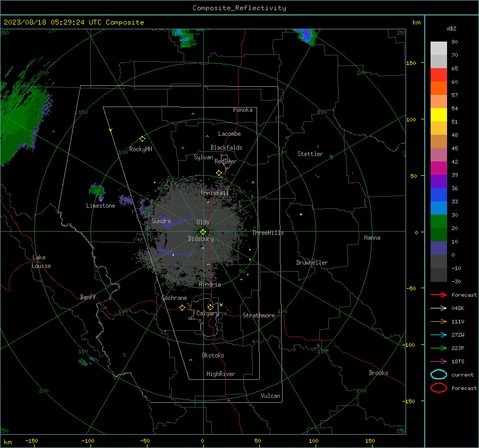This screenshot has height=448, width=479.
Task: Select the Stettler town label
Action: tap(310, 154)
